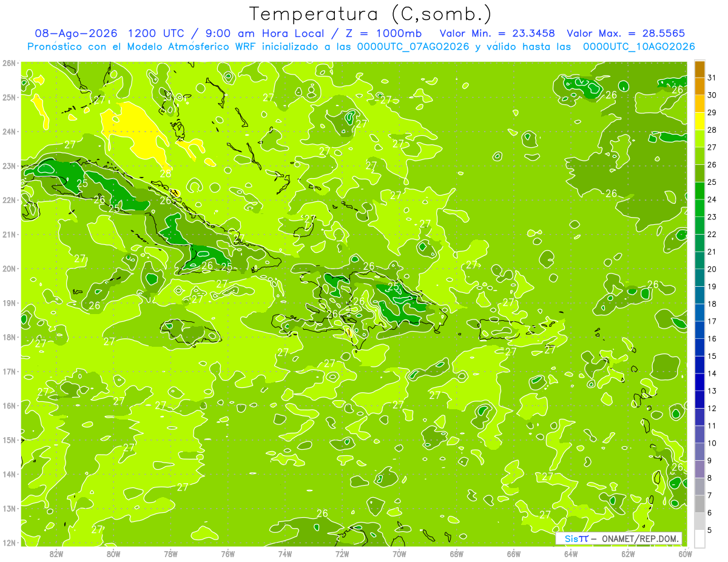
Task: Click the '10' label on the color bar
Action: [712, 443]
